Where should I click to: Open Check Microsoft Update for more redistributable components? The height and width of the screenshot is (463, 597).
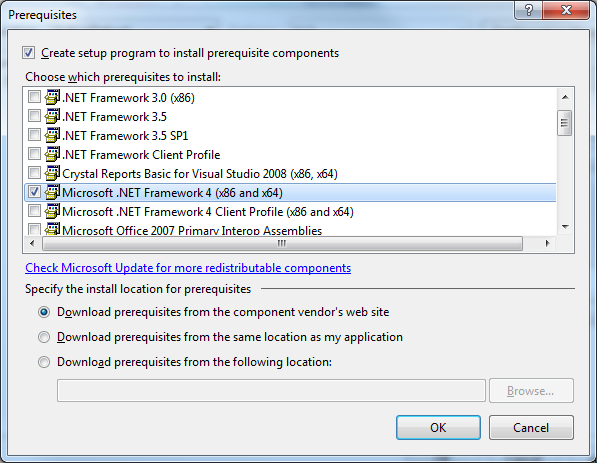(188, 268)
